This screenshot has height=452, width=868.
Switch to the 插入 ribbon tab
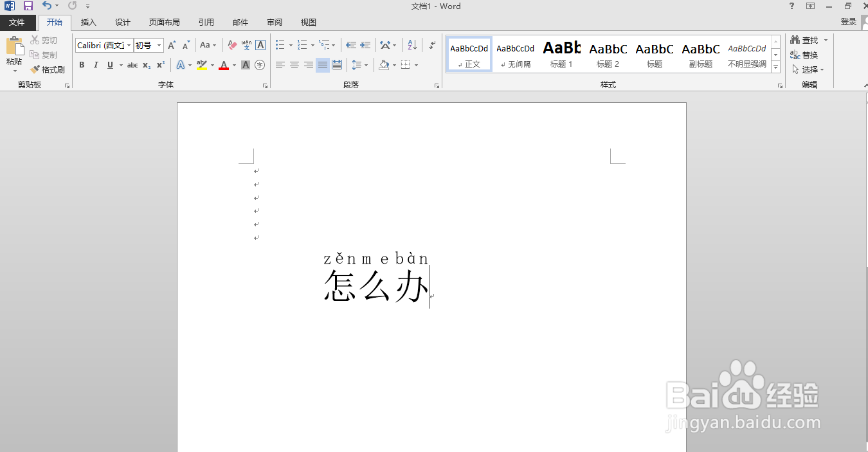(88, 22)
